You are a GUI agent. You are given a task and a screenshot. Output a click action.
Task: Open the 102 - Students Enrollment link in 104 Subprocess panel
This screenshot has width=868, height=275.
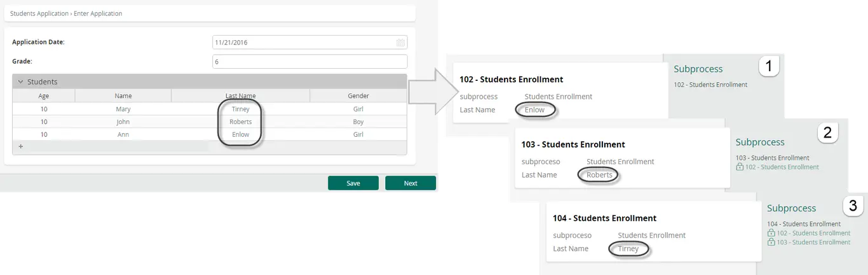pyautogui.click(x=813, y=233)
